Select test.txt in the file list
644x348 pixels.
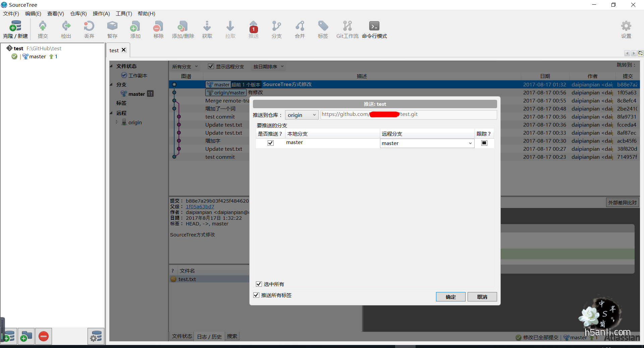(187, 279)
